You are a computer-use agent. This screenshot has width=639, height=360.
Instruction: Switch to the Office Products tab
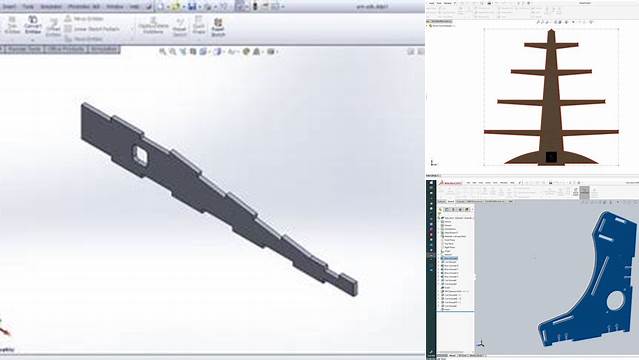point(66,49)
